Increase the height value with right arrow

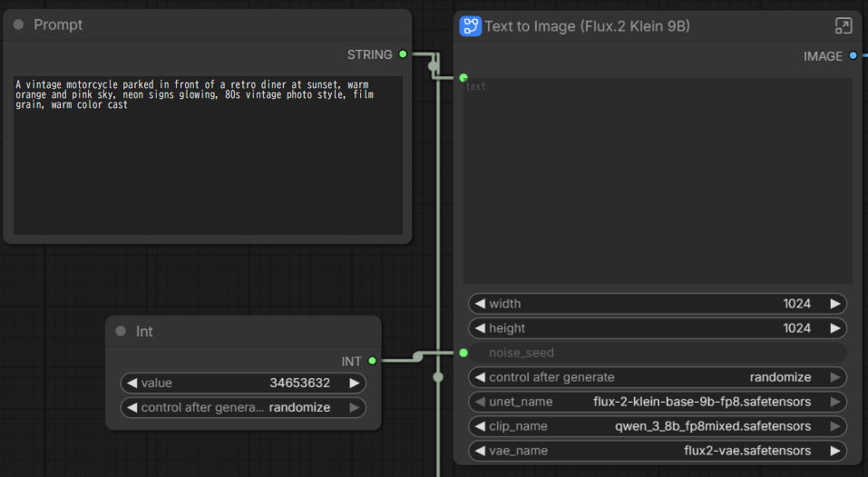[x=834, y=328]
